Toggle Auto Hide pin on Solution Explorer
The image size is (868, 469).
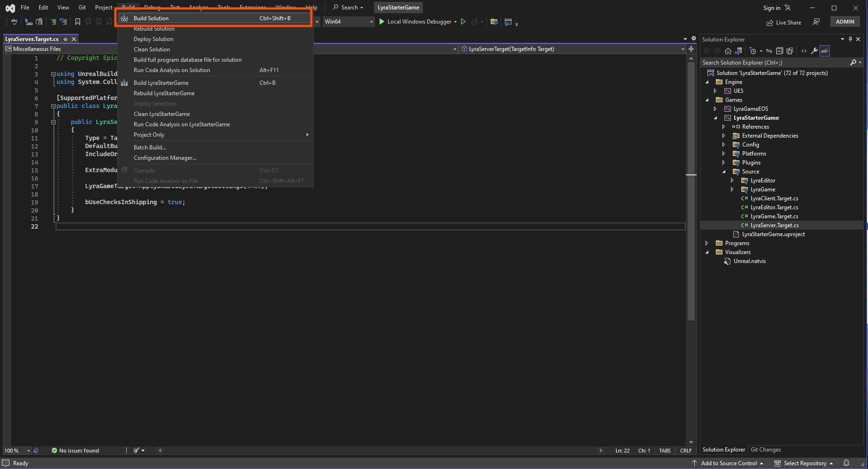(x=851, y=39)
